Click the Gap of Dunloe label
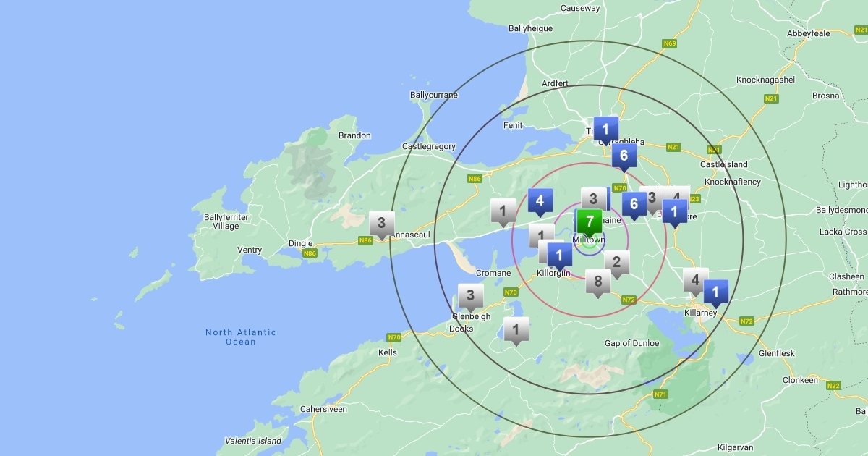 click(x=631, y=343)
